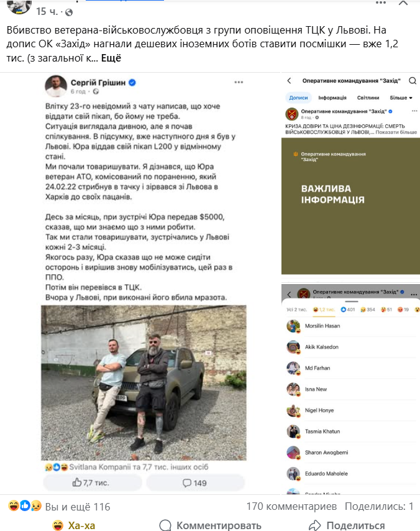Open the Світлини tab
Screen dimensions: 420x531
coord(368,98)
